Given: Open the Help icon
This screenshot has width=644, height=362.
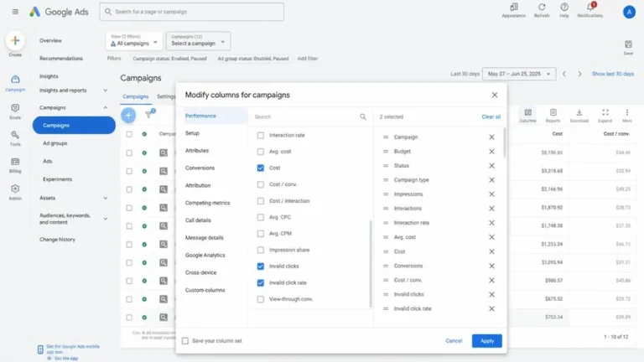Looking at the screenshot, I should (564, 7).
